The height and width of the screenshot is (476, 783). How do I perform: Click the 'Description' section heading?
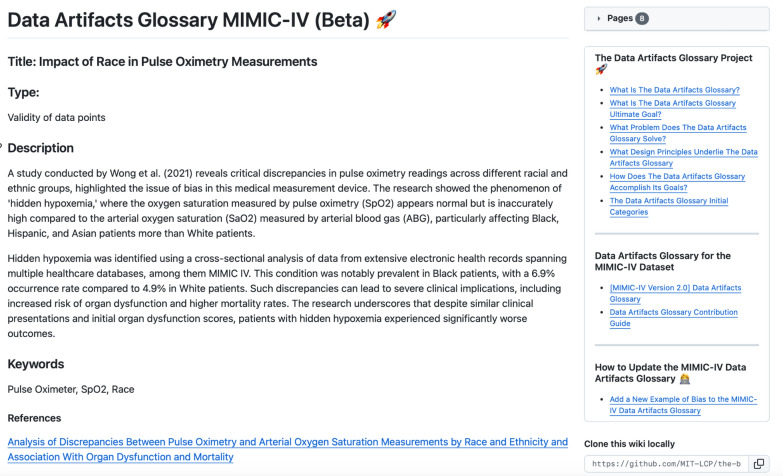click(41, 148)
